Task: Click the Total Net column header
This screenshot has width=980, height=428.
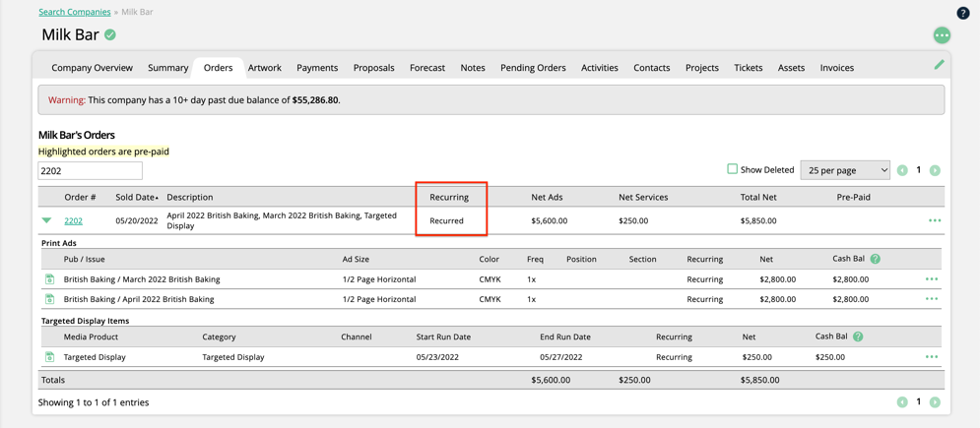Action: 758,197
